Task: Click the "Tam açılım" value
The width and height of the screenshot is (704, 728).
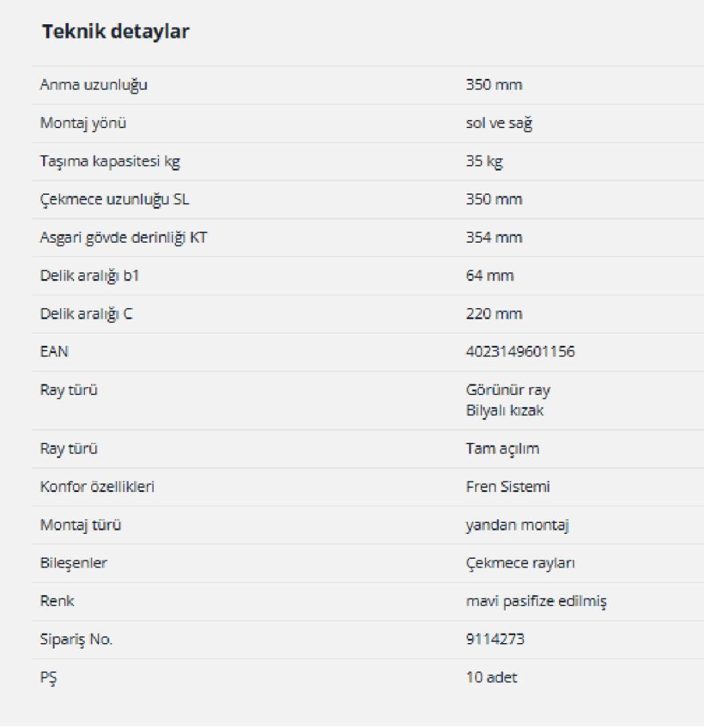Action: [502, 449]
